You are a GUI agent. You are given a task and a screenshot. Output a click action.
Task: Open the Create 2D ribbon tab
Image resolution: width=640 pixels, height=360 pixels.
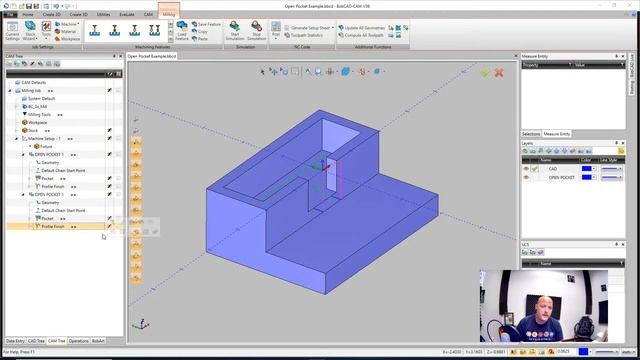coord(52,15)
